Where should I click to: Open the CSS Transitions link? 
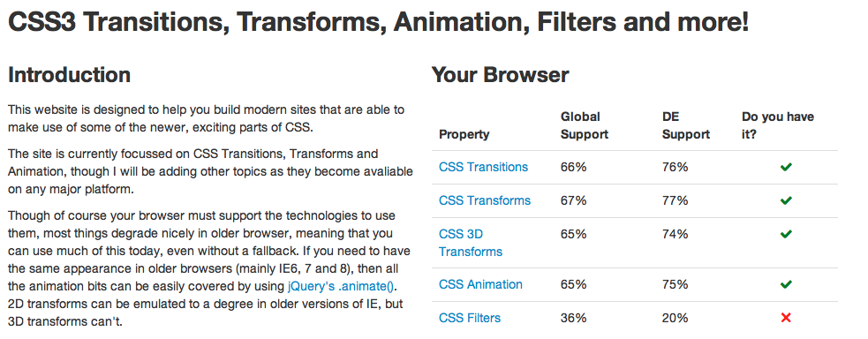[483, 167]
